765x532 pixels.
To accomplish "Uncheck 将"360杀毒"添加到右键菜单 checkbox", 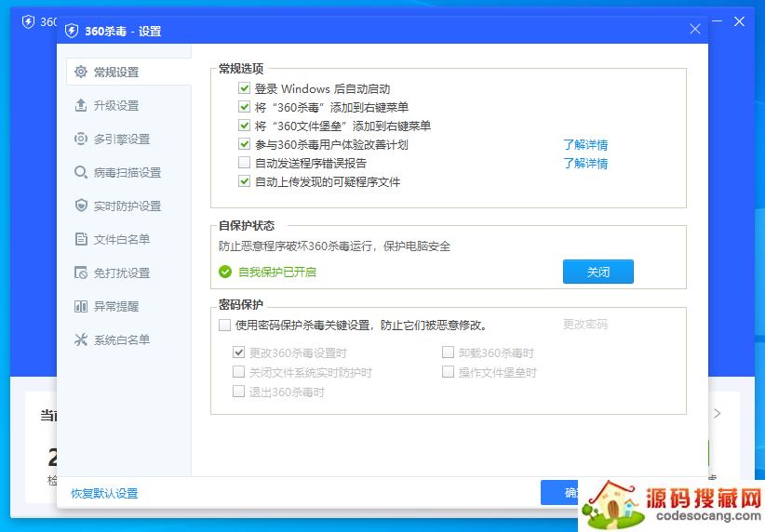I will (x=245, y=108).
